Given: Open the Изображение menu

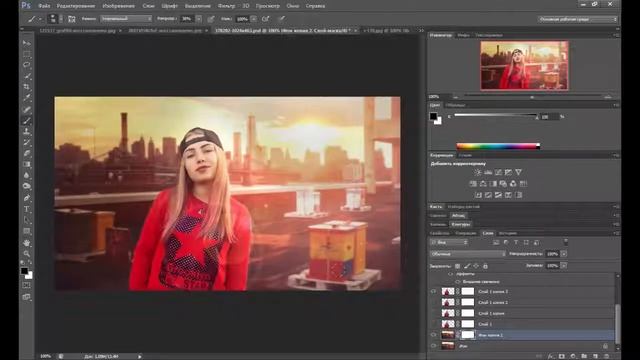Looking at the screenshot, I should coord(118,6).
